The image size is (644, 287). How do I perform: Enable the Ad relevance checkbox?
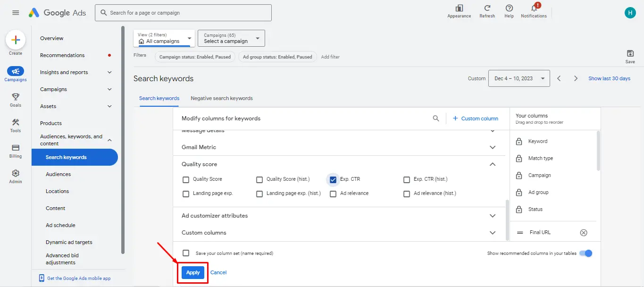[333, 194]
